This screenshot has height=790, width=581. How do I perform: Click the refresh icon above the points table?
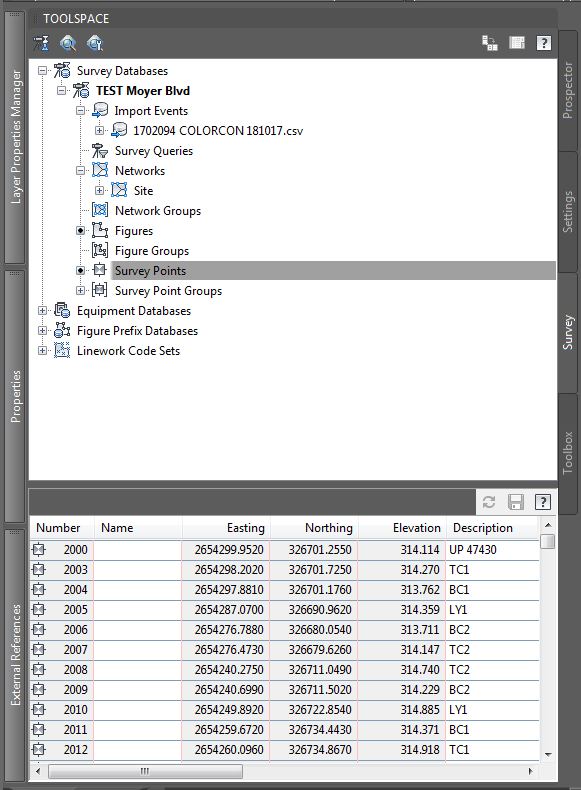(x=489, y=502)
